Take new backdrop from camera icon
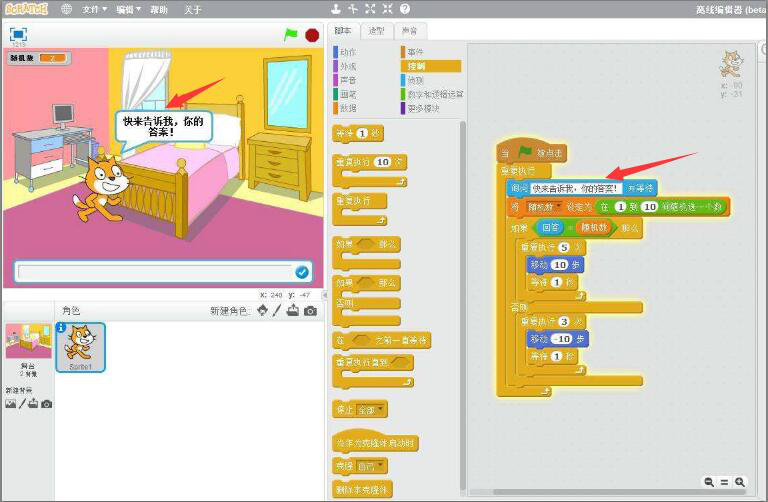768x502 pixels. click(x=47, y=404)
